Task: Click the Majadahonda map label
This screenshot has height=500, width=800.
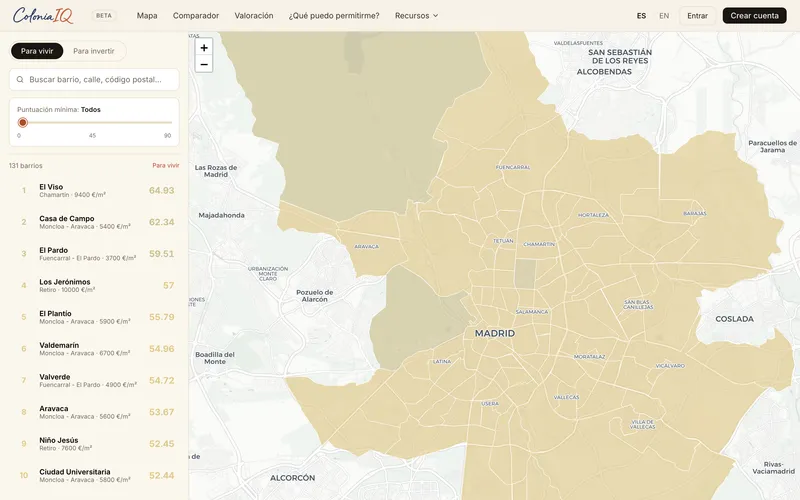Action: pos(221,215)
